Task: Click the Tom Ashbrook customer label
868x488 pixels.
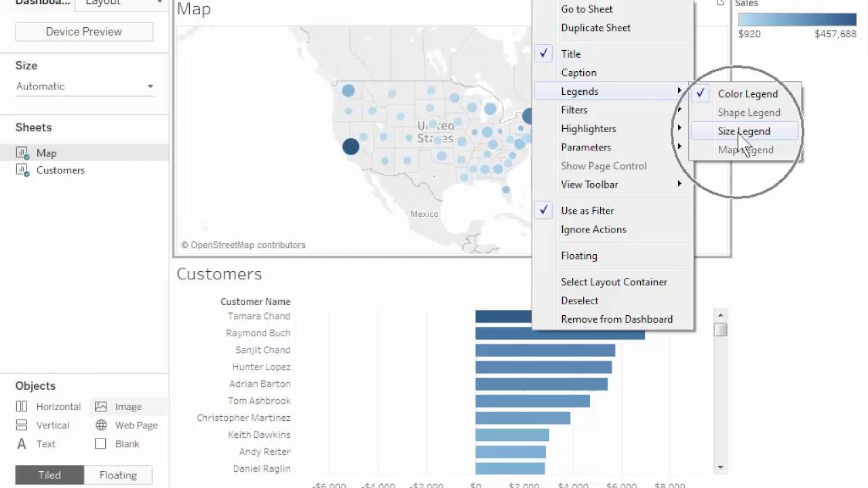Action: tap(259, 401)
